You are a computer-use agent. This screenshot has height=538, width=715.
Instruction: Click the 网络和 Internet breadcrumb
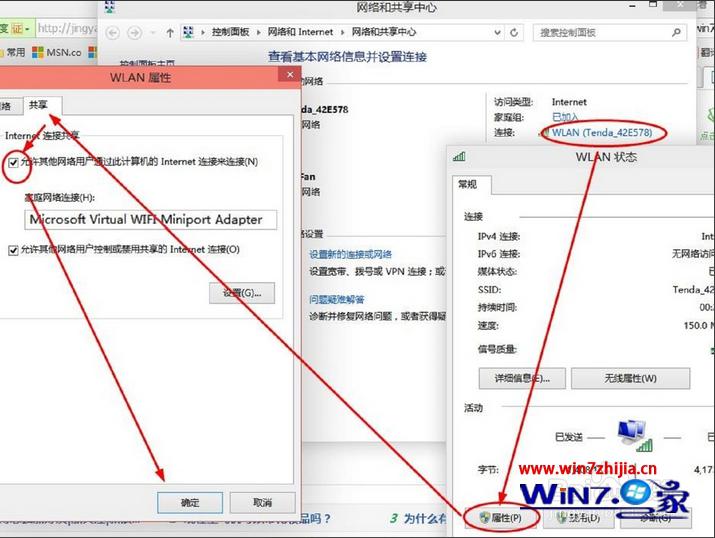pyautogui.click(x=300, y=32)
